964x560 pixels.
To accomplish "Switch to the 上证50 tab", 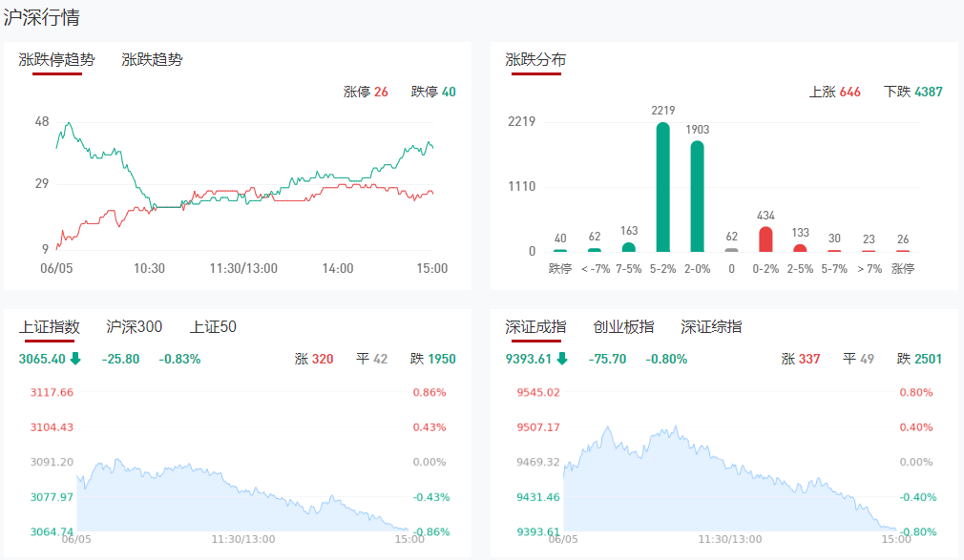I will pos(213,327).
